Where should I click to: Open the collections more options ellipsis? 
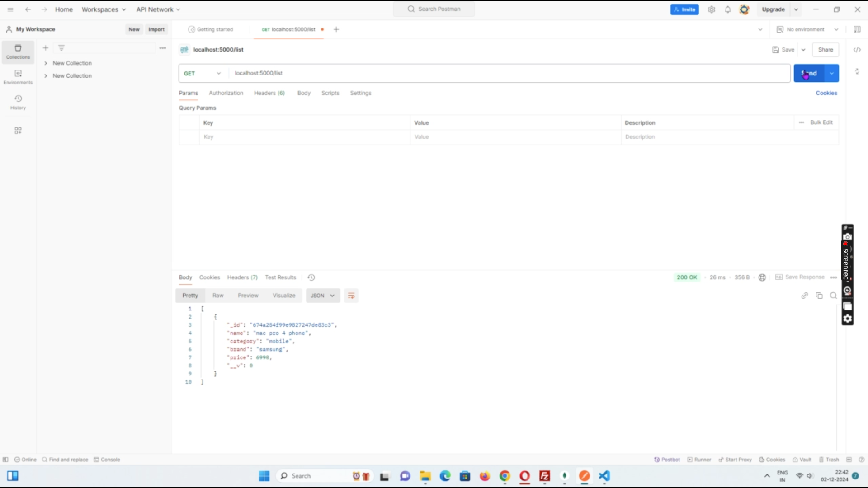[163, 48]
